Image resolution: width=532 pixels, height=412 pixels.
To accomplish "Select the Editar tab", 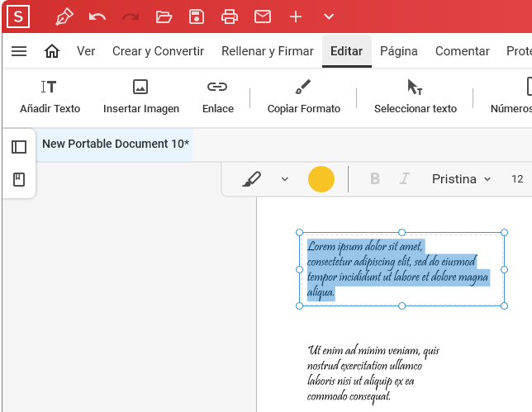I will click(x=347, y=51).
